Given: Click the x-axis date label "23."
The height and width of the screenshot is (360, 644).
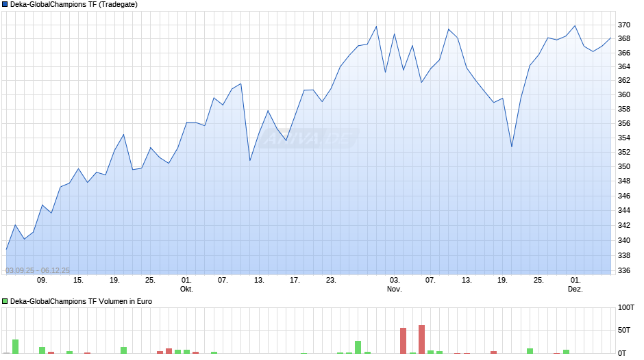Looking at the screenshot, I should 331,281.
